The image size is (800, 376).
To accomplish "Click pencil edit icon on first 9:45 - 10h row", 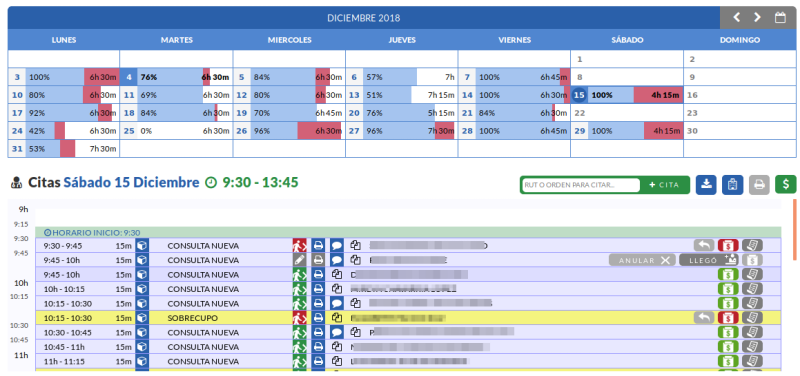I will click(299, 260).
